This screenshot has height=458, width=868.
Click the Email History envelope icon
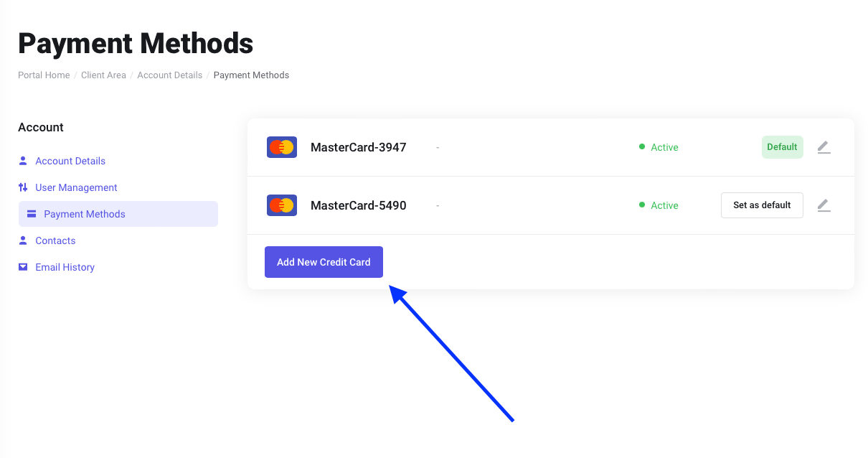click(x=23, y=267)
